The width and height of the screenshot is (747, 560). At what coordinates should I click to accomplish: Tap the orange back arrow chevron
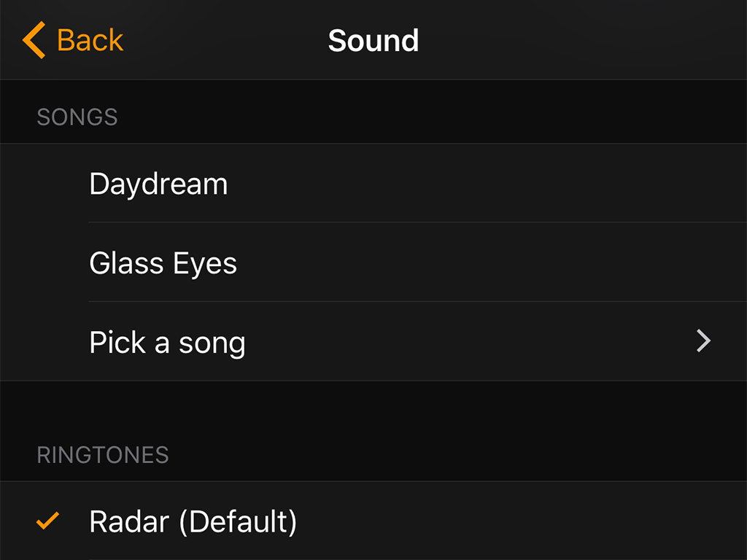pyautogui.click(x=34, y=40)
